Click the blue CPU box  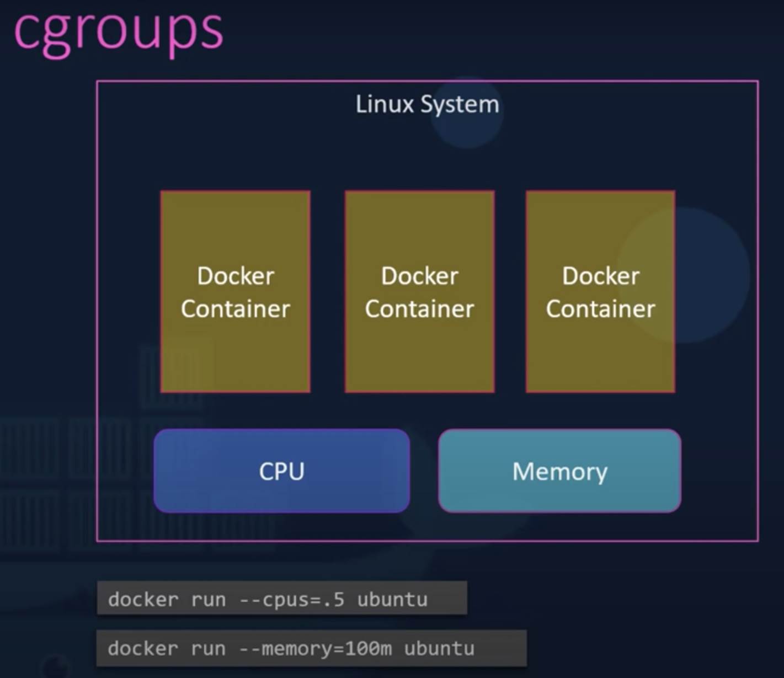point(282,471)
